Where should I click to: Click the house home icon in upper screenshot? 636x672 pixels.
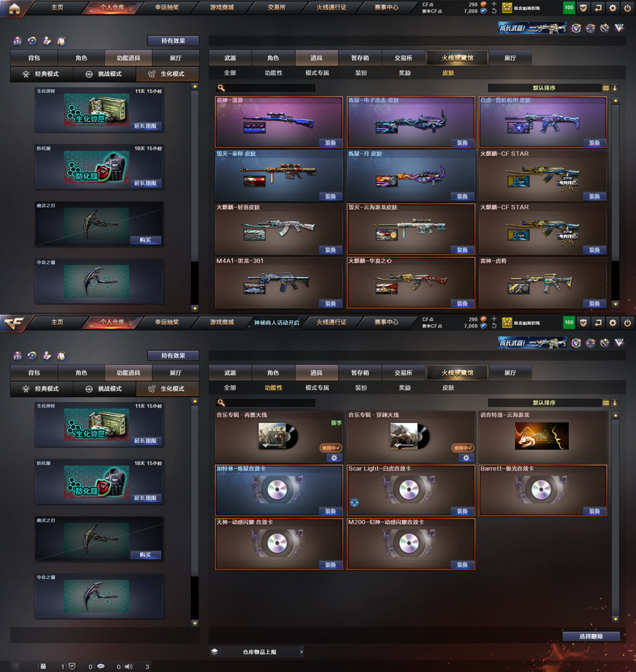(x=14, y=8)
